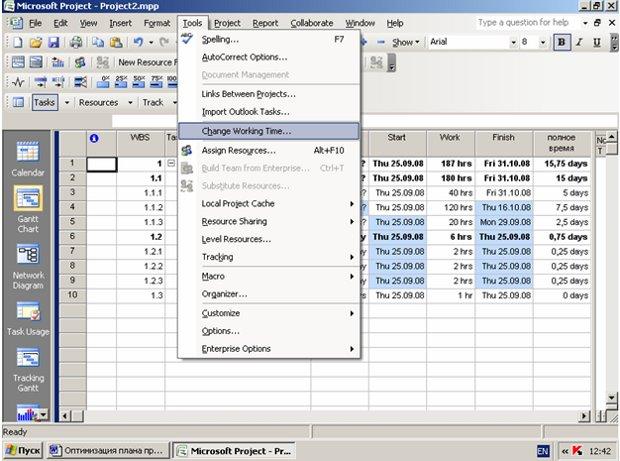Open an existing project with folder icon
The height and width of the screenshot is (461, 620).
[x=35, y=42]
